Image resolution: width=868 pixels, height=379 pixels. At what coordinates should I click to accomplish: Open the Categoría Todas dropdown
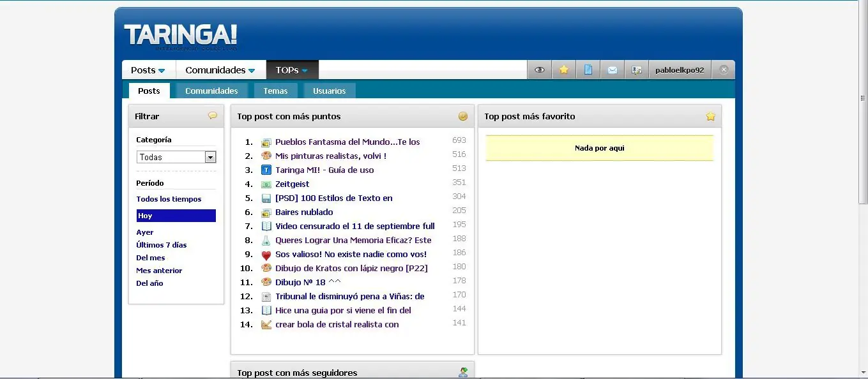pyautogui.click(x=176, y=157)
